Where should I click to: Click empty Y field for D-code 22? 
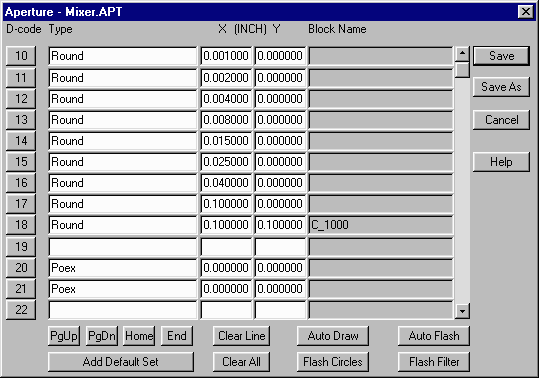(280, 310)
